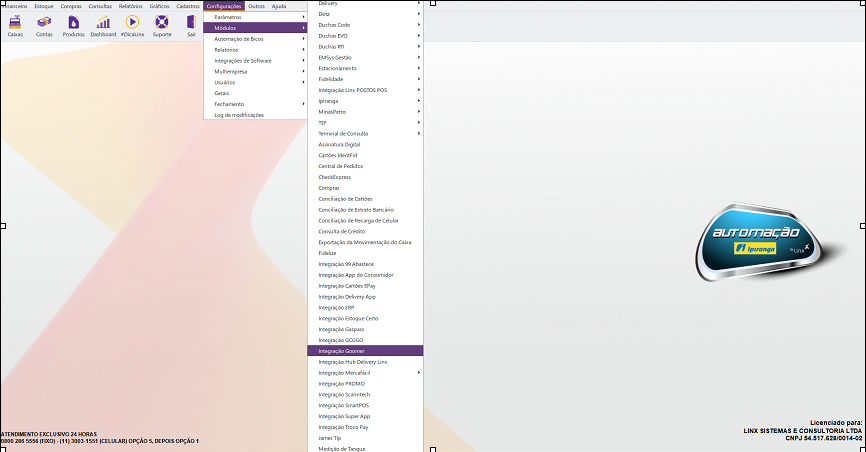Open the #DicaLinx play icon
Screen dimensions: 866x452
[132, 26]
